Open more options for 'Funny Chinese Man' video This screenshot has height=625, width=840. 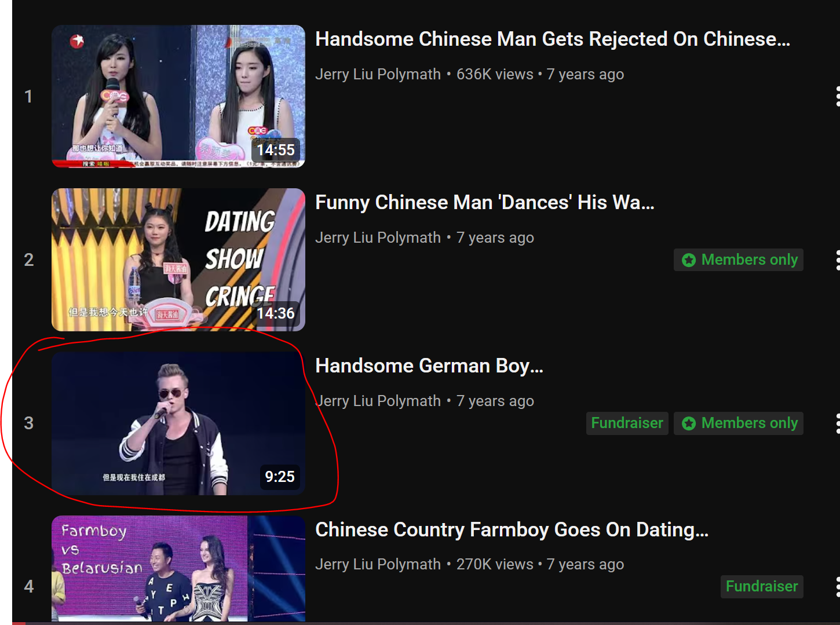pyautogui.click(x=837, y=259)
